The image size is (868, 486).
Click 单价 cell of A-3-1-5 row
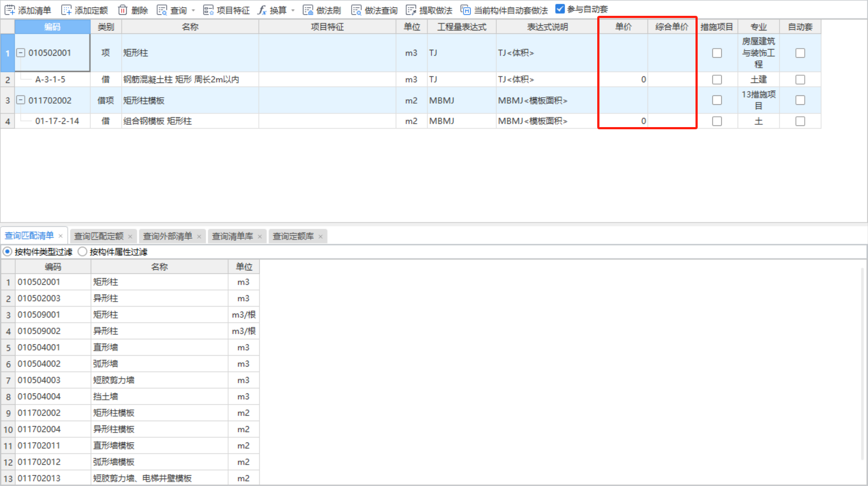pos(623,80)
